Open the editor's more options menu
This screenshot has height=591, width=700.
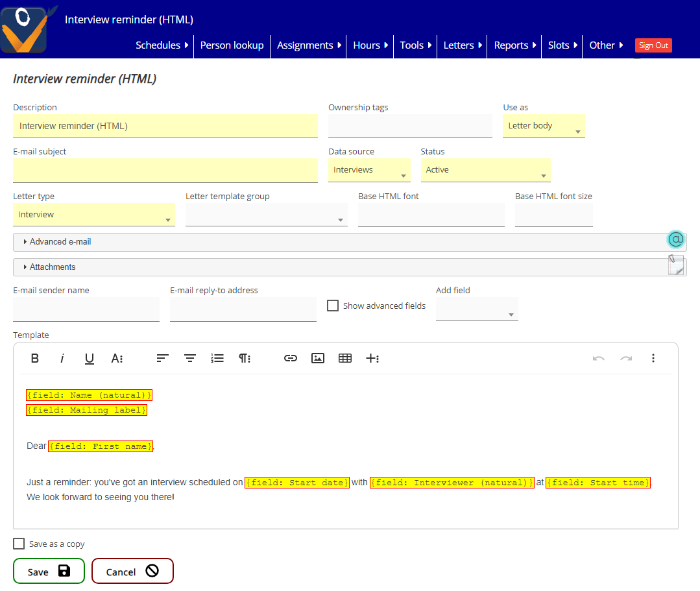[653, 359]
